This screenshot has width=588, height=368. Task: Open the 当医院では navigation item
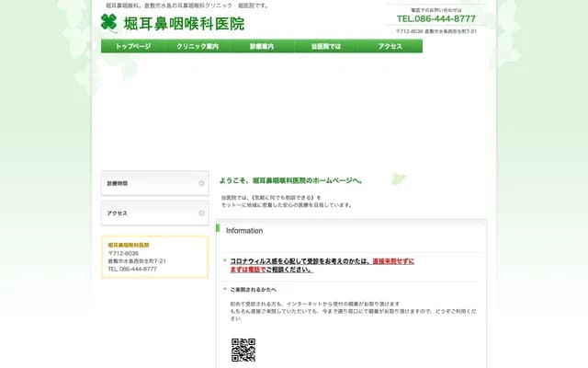[x=326, y=46]
